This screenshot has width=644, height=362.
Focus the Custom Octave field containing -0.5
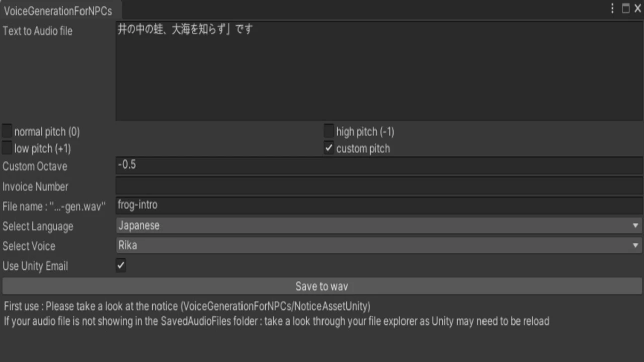[x=379, y=165]
